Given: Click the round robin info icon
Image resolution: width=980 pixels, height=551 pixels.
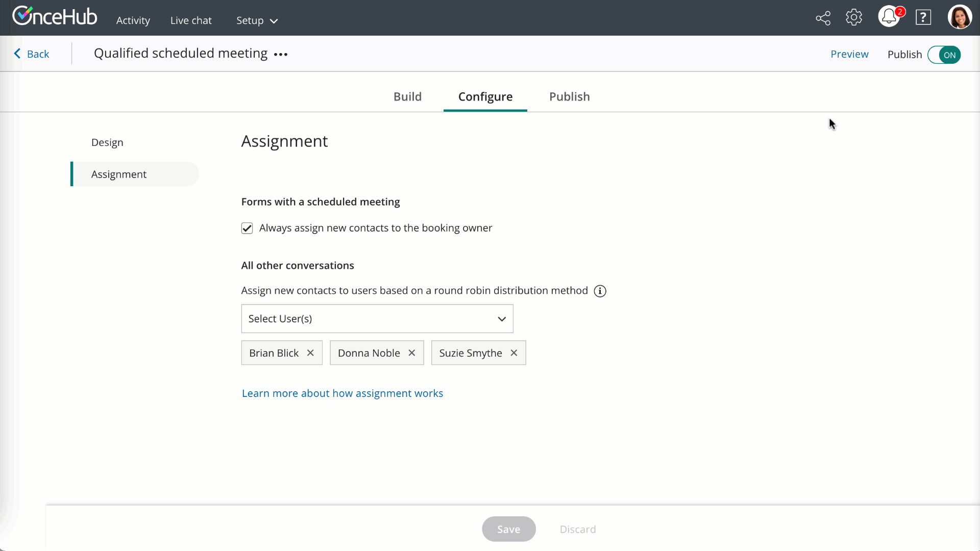Looking at the screenshot, I should [600, 291].
